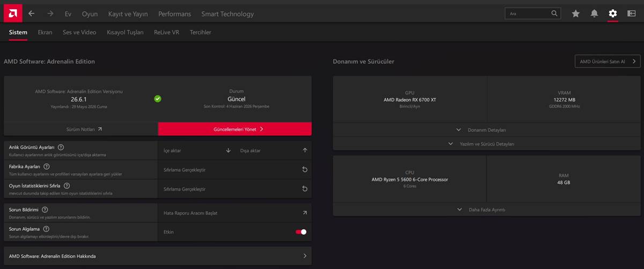Click help icon next to Oyun İstatistiklerini Sıfırla
The image size is (644, 269).
[x=67, y=186]
